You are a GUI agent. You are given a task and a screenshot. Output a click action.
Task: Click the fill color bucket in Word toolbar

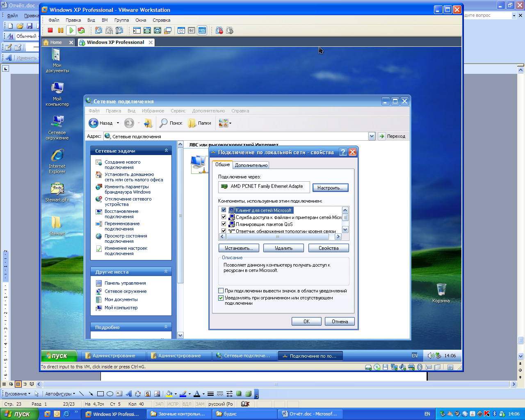(x=169, y=394)
